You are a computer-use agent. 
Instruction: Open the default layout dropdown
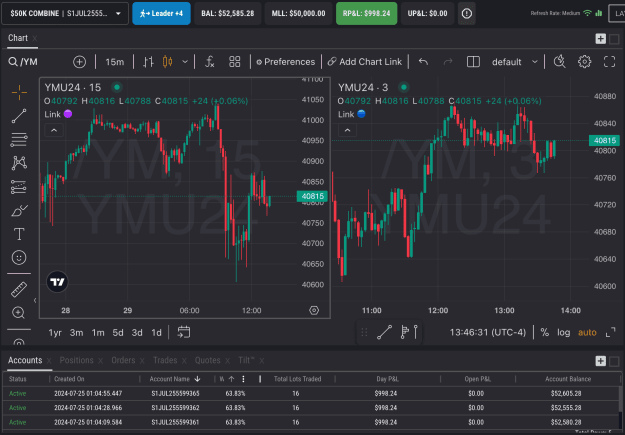click(x=515, y=62)
